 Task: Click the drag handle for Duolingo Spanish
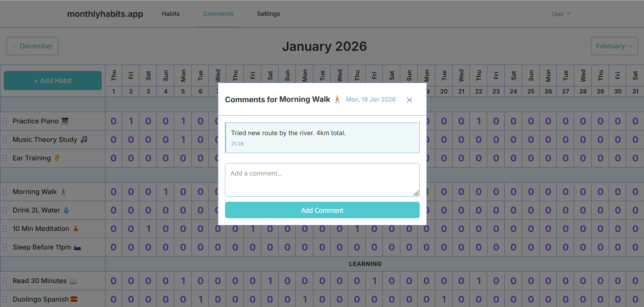(5, 299)
